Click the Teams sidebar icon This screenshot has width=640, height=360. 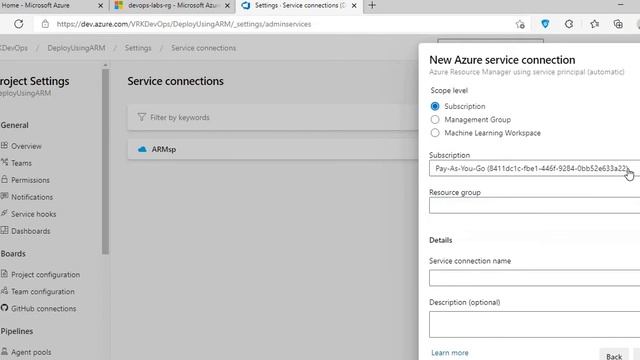[x=4, y=162]
